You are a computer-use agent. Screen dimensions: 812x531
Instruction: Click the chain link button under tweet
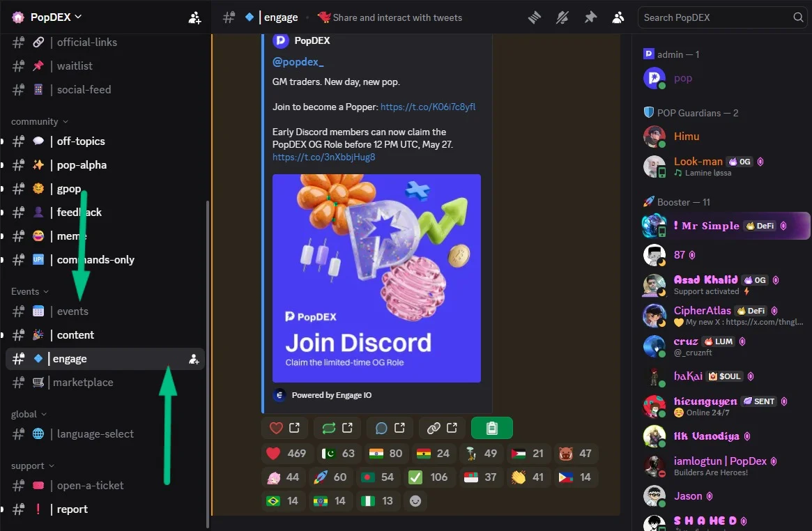443,428
